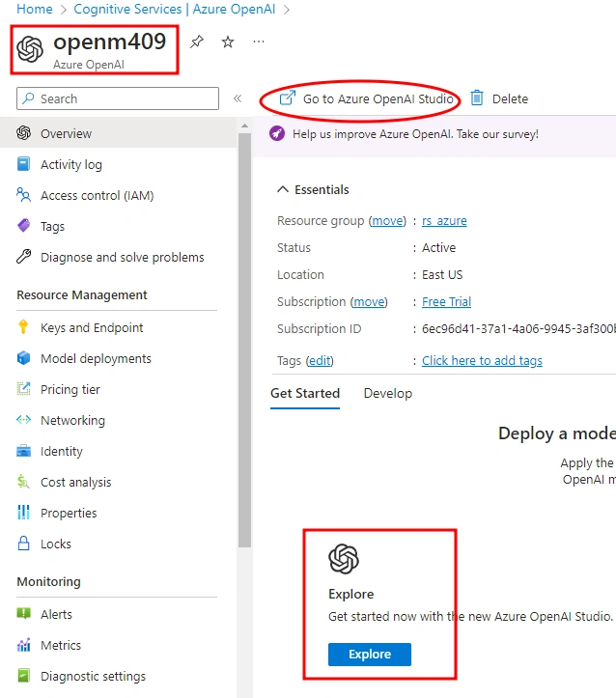Viewport: 616px width, 698px height.
Task: Open Diagnose and solve problems wrench
Action: [23, 257]
